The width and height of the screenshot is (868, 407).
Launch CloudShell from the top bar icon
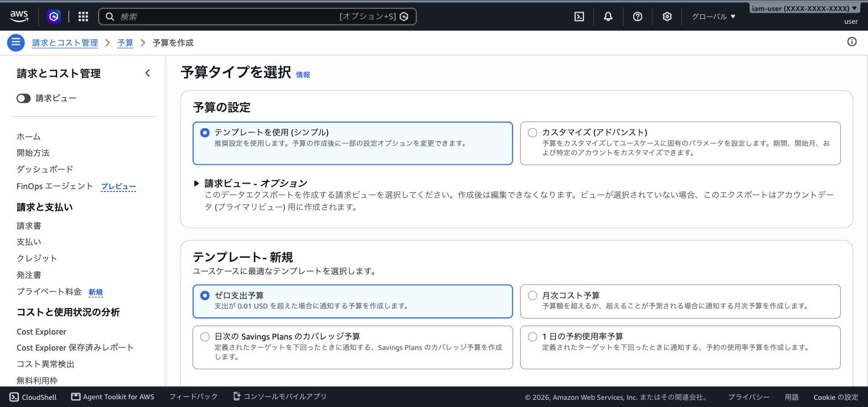click(x=579, y=17)
